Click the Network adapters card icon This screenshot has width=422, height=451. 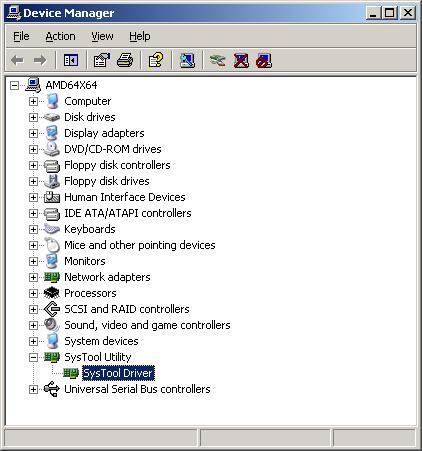(x=52, y=277)
